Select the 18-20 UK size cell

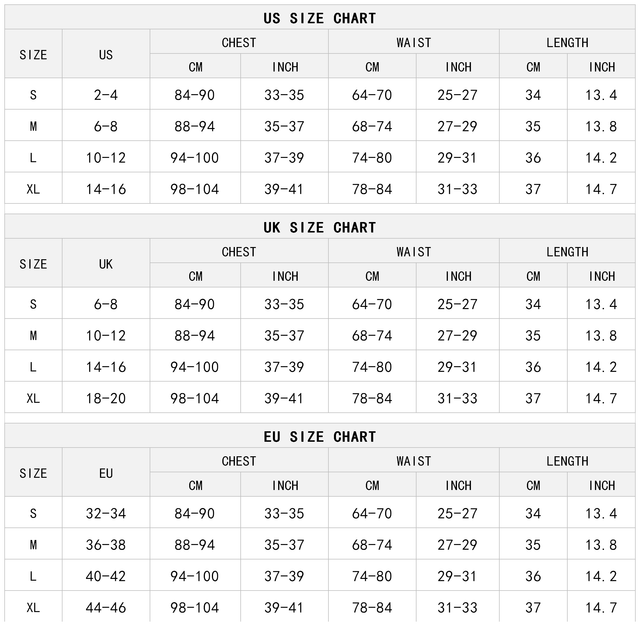106,398
